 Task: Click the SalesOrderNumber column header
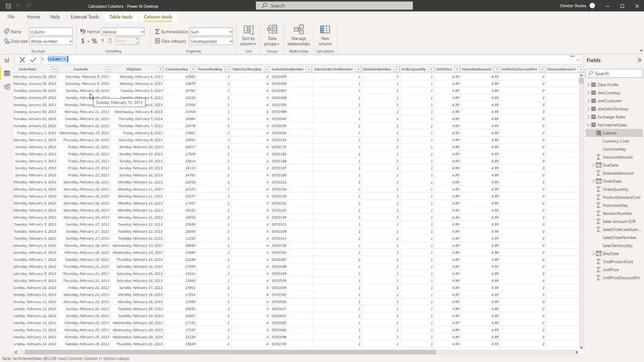coord(287,69)
